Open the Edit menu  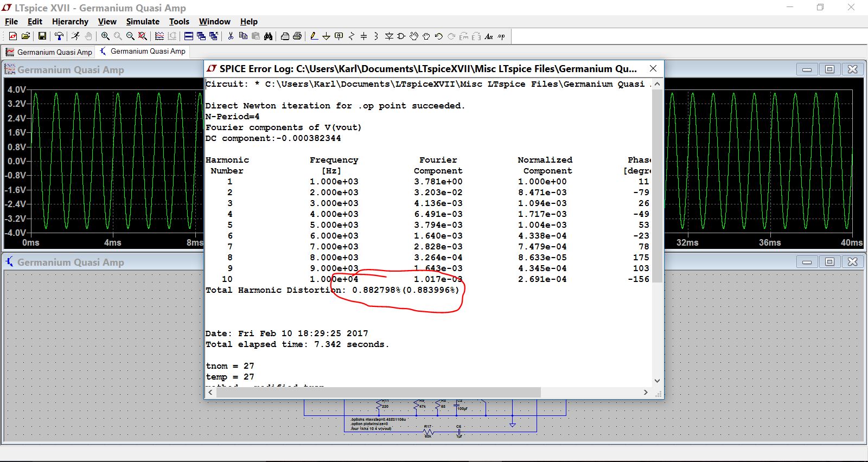(35, 22)
